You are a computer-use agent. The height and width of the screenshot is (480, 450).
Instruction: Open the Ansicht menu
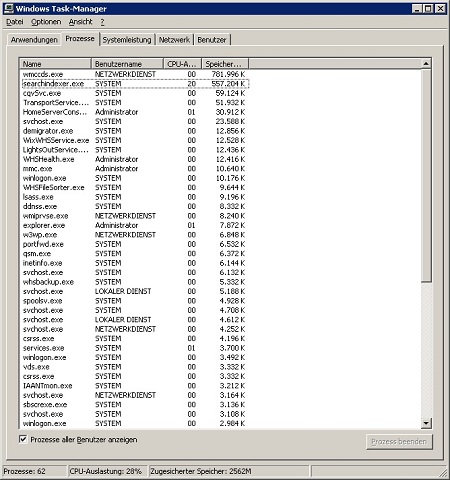[80, 22]
